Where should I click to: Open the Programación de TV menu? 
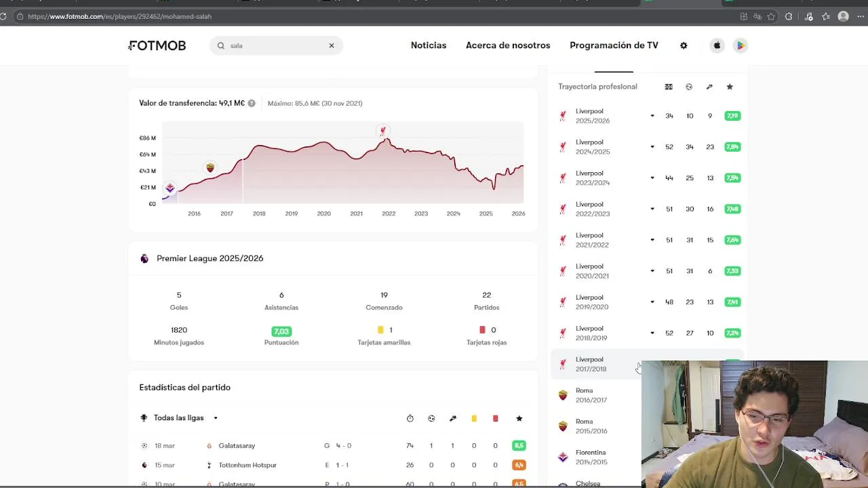[x=614, y=45]
